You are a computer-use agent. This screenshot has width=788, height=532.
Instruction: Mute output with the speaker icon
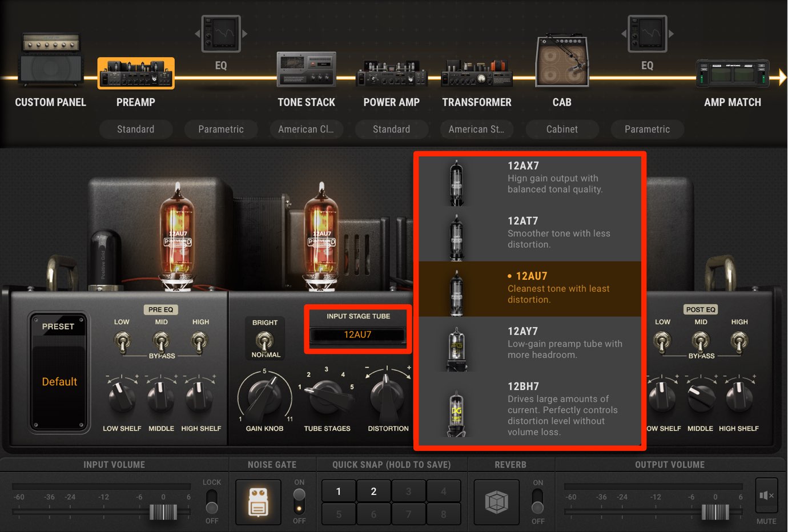point(766,495)
